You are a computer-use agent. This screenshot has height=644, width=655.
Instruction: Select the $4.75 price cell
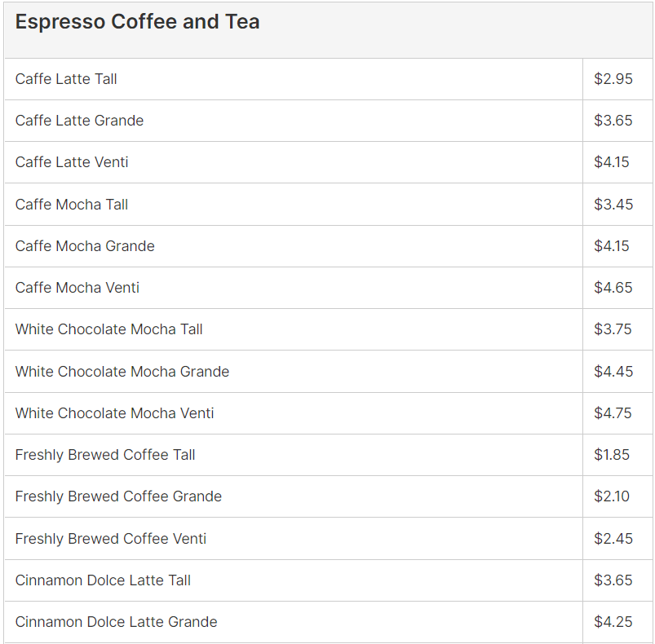pyautogui.click(x=613, y=413)
